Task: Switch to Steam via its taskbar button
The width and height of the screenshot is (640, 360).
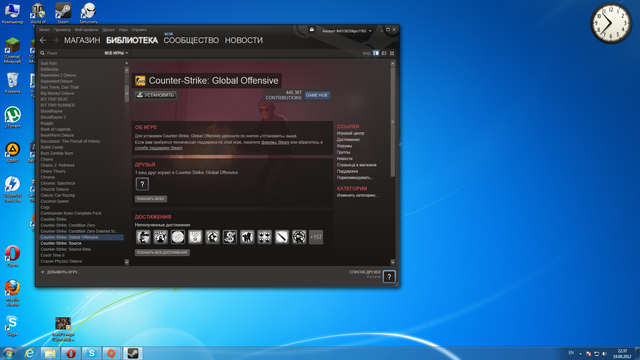Action: [x=133, y=353]
